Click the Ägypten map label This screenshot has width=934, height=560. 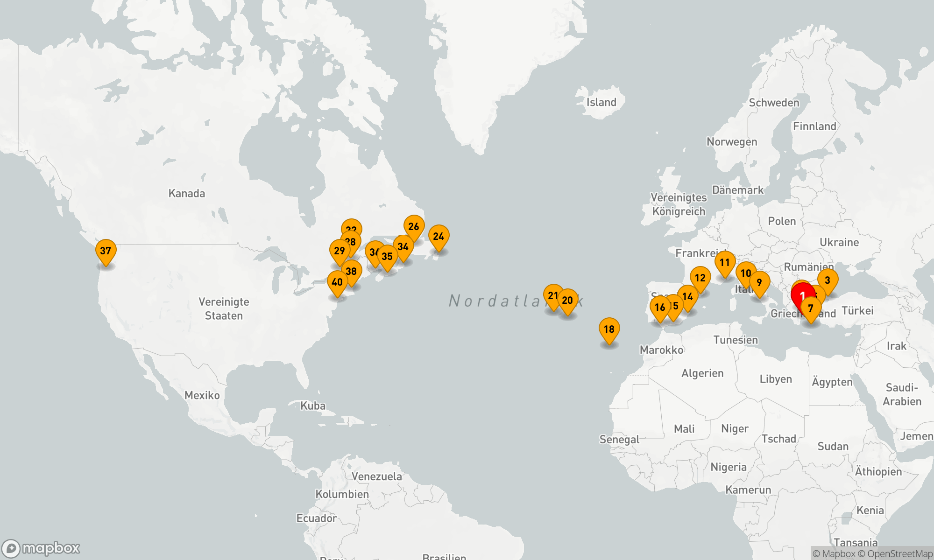[x=832, y=382]
